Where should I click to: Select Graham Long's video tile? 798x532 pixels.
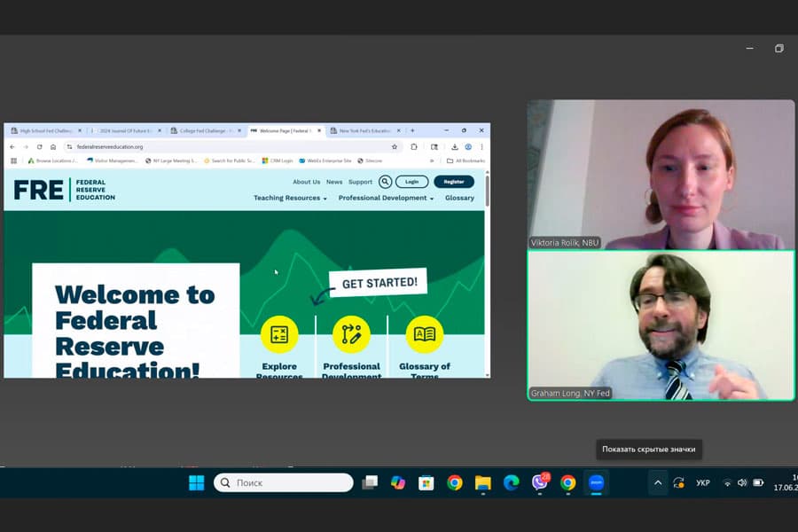point(661,325)
